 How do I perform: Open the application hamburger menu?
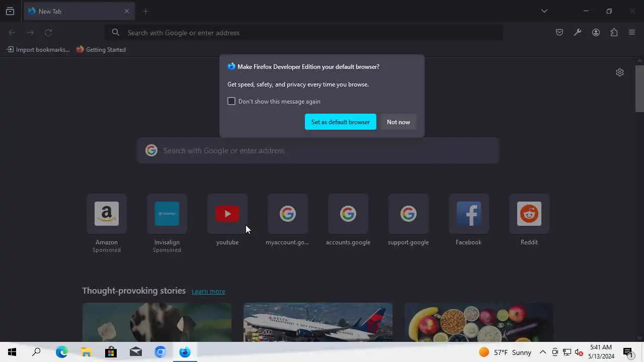click(632, 33)
